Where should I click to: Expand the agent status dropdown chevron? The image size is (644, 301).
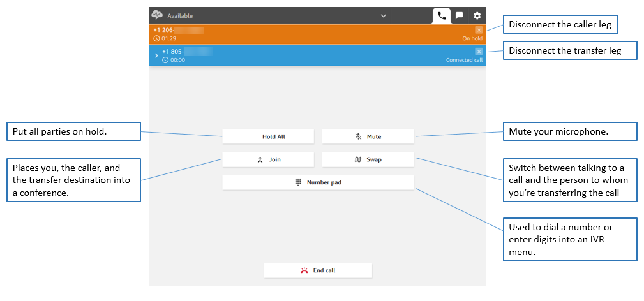coord(383,15)
